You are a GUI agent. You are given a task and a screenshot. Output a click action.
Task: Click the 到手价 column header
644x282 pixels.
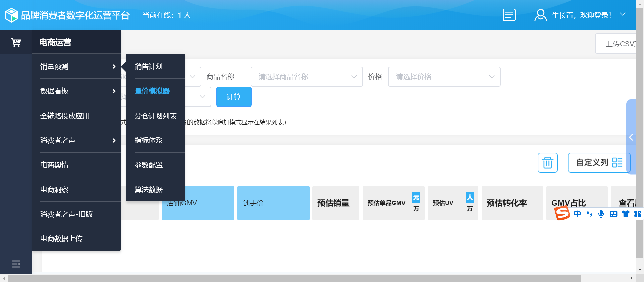pyautogui.click(x=273, y=203)
